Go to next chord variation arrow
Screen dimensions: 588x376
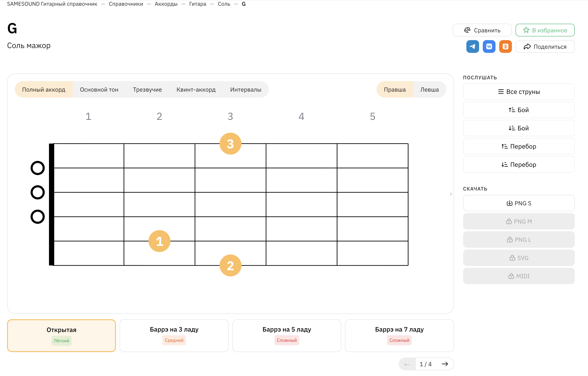(445, 364)
